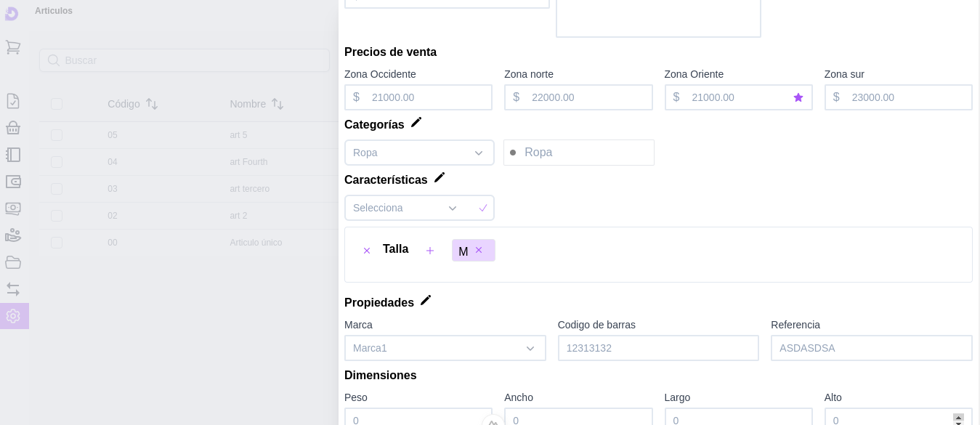Click the pencil icon next to Propiedades
Viewport: 980px width, 425px height.
click(x=426, y=301)
